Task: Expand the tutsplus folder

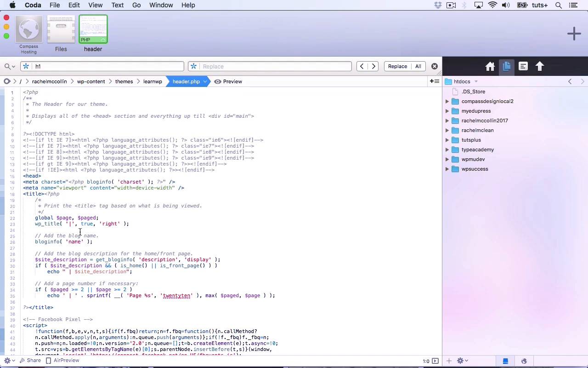Action: click(447, 140)
